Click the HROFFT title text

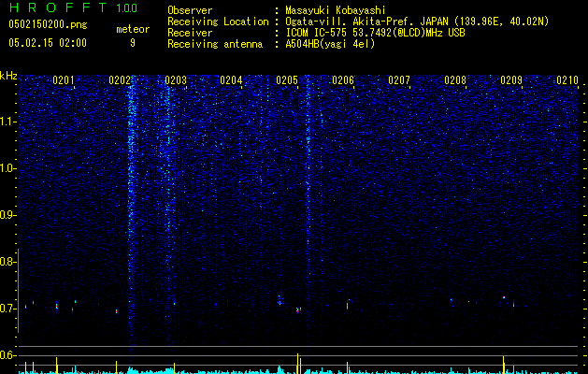coord(58,7)
